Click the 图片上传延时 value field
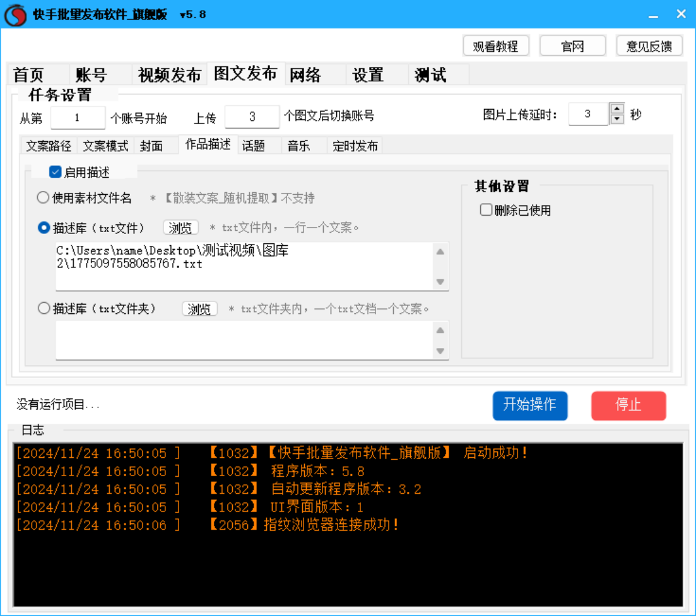This screenshot has width=696, height=616. pos(588,114)
